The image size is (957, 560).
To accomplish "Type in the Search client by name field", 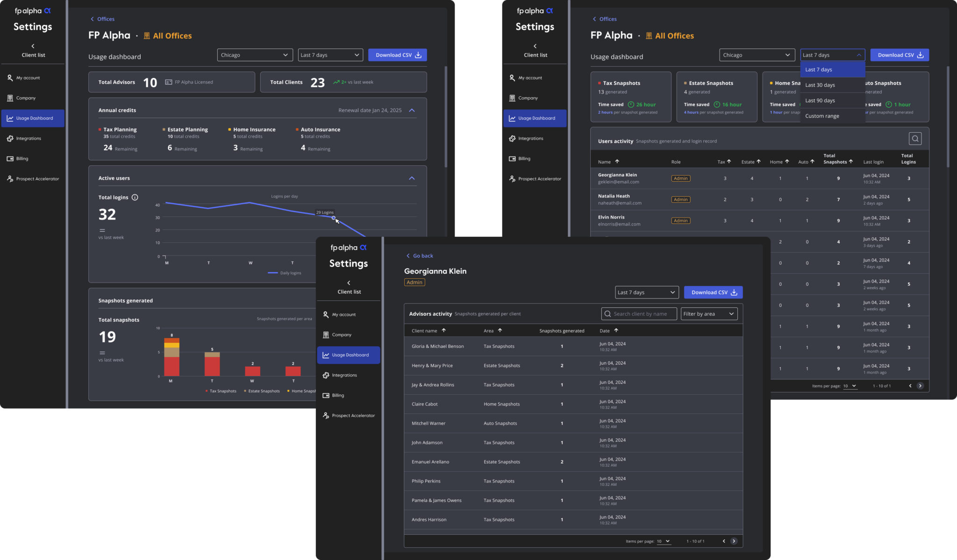I will click(x=639, y=313).
